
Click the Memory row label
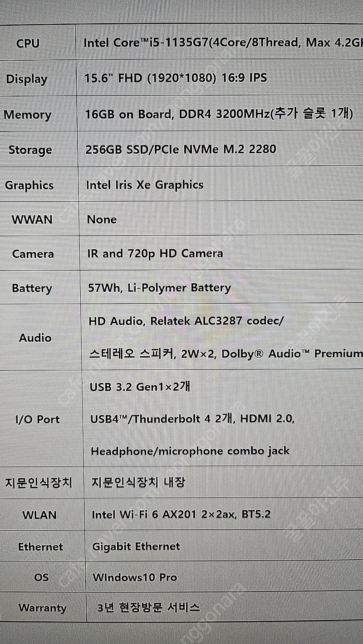(28, 114)
